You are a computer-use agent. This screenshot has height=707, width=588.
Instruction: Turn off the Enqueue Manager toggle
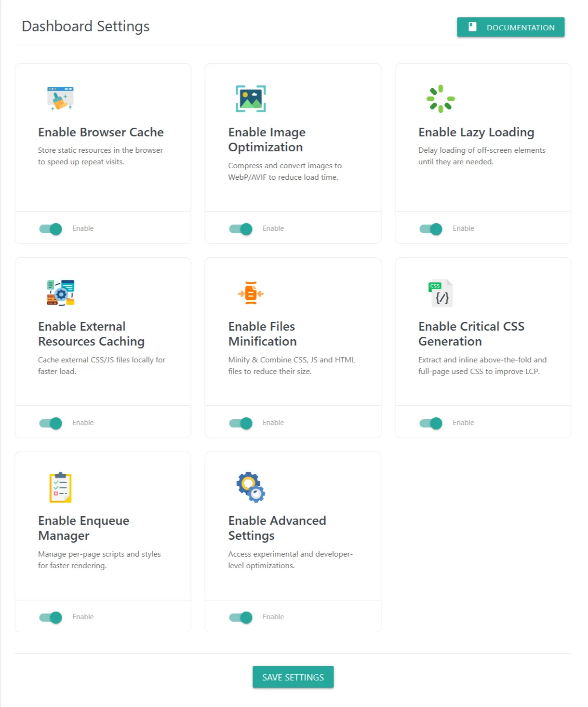51,617
